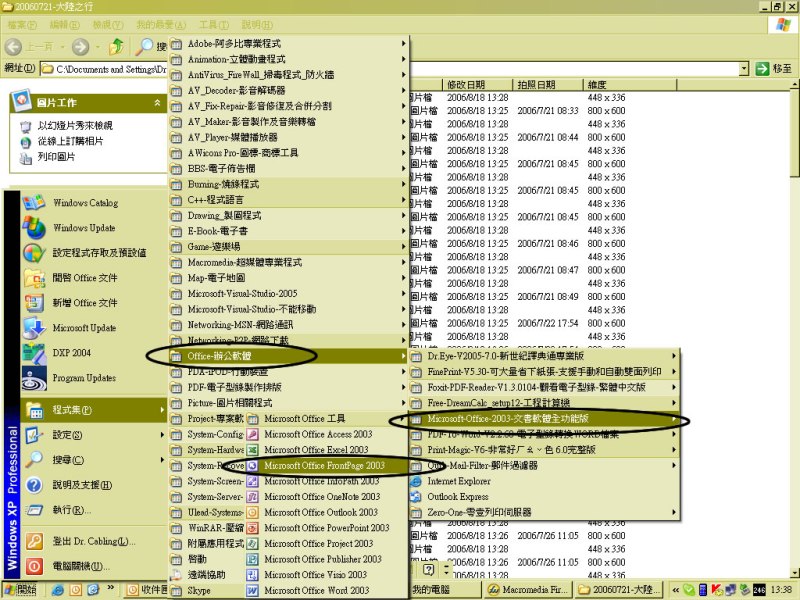Launch Windows Update shortcut icon
This screenshot has width=800, height=600.
click(34, 228)
